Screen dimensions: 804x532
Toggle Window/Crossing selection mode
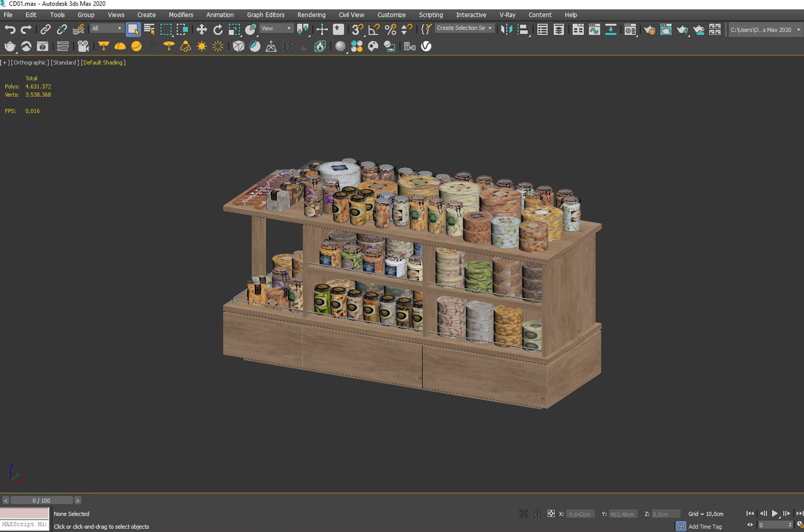pyautogui.click(x=182, y=30)
